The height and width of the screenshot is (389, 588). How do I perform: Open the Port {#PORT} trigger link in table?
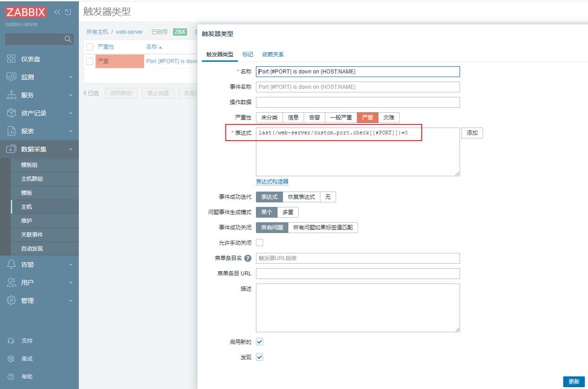coord(172,61)
